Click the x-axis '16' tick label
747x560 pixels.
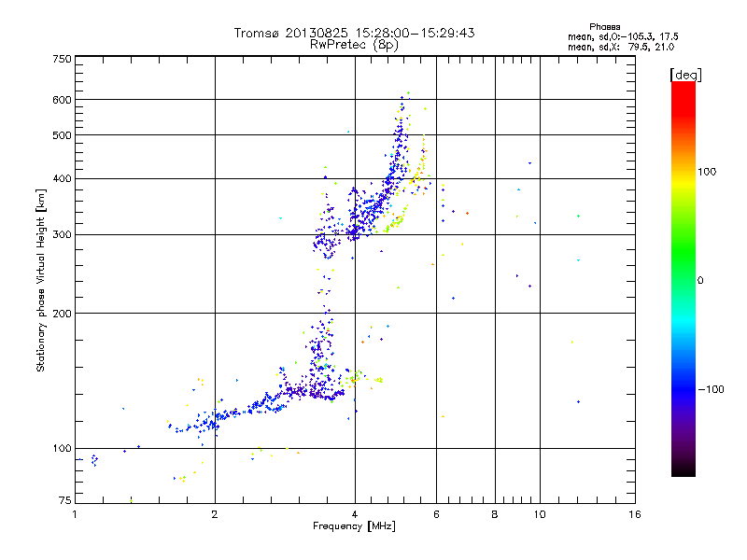tap(635, 514)
